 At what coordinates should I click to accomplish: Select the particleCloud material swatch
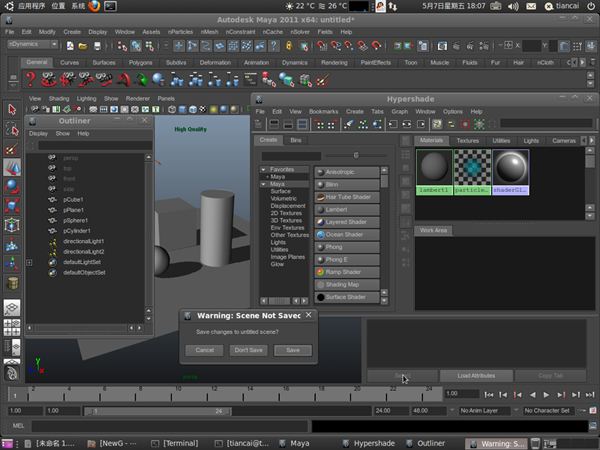pyautogui.click(x=472, y=172)
